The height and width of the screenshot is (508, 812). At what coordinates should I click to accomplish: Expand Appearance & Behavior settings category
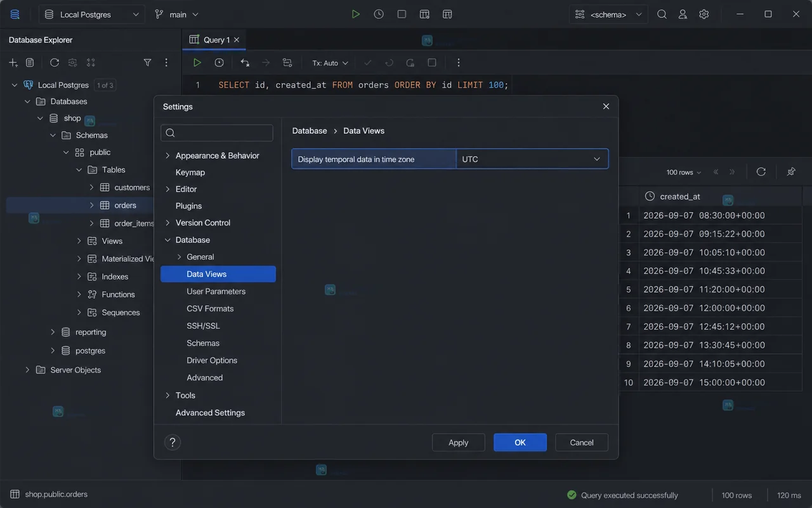pyautogui.click(x=167, y=155)
